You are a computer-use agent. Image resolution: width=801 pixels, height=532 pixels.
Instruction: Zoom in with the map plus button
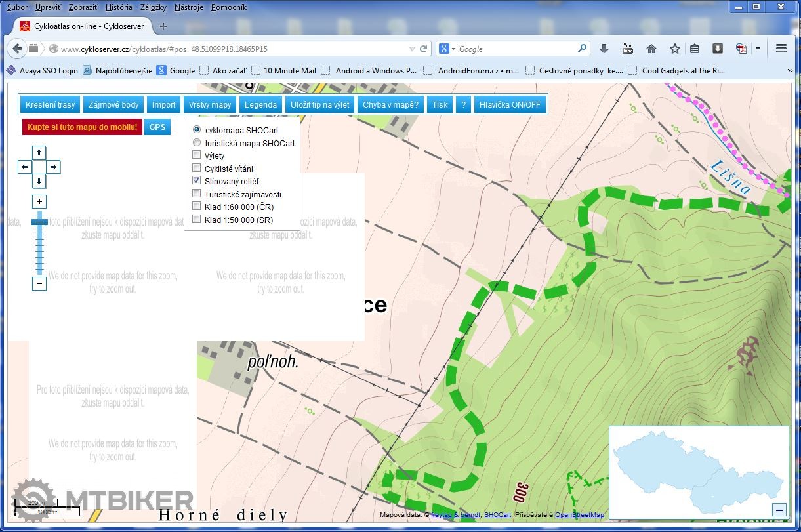tap(39, 202)
